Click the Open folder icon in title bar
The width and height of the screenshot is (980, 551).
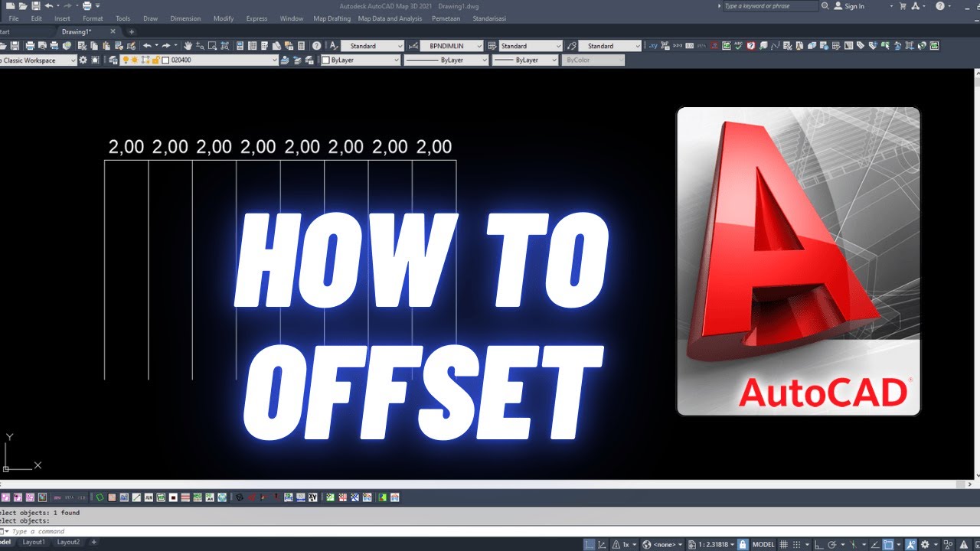pos(23,6)
